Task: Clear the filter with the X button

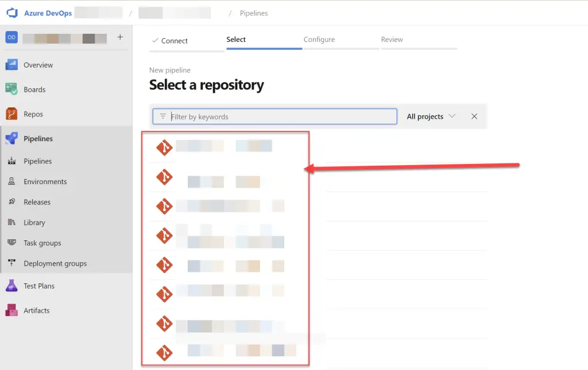Action: pyautogui.click(x=474, y=116)
